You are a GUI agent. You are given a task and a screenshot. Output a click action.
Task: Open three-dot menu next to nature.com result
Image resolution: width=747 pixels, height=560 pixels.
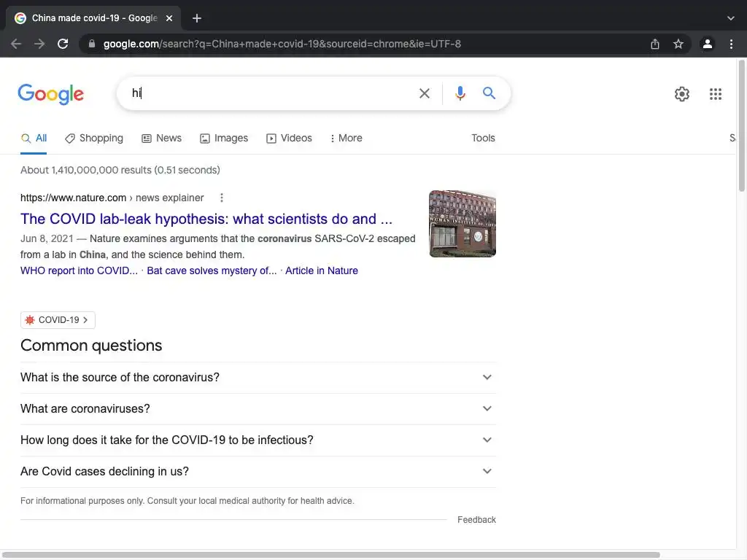point(222,198)
